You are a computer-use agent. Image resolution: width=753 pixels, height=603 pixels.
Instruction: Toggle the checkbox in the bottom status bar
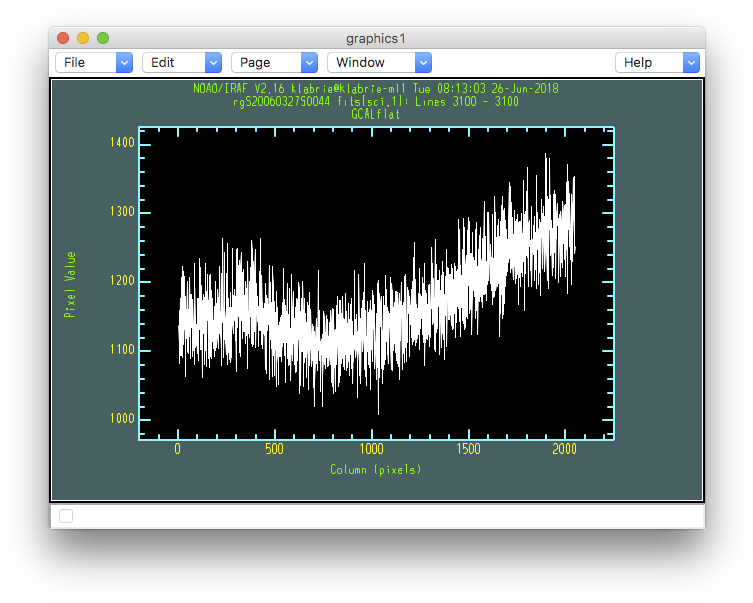(x=66, y=516)
